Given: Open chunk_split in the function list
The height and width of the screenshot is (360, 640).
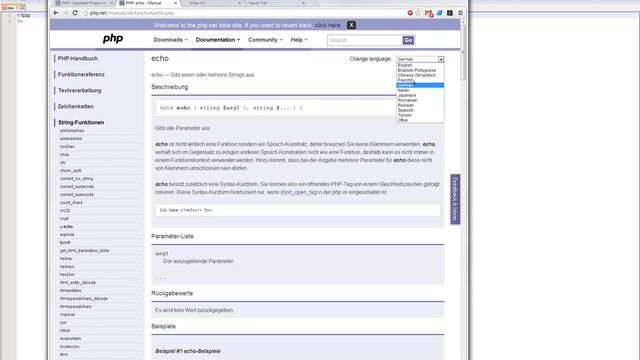Looking at the screenshot, I should (71, 171).
